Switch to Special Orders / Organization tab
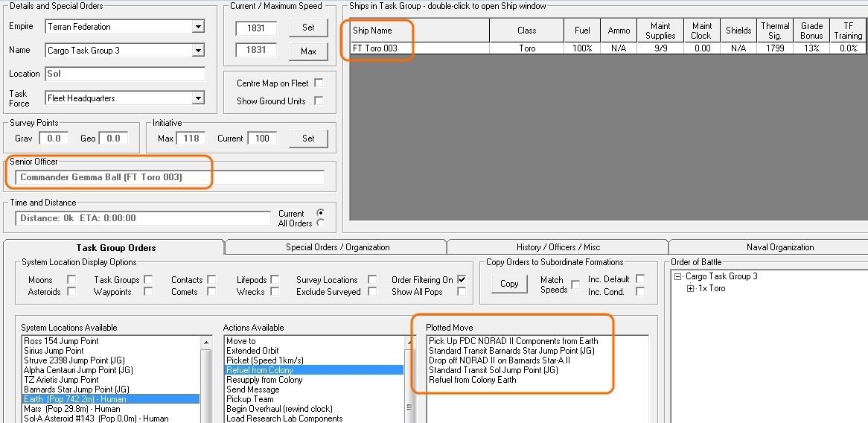Viewport: 868px width, 423px height. [x=338, y=247]
